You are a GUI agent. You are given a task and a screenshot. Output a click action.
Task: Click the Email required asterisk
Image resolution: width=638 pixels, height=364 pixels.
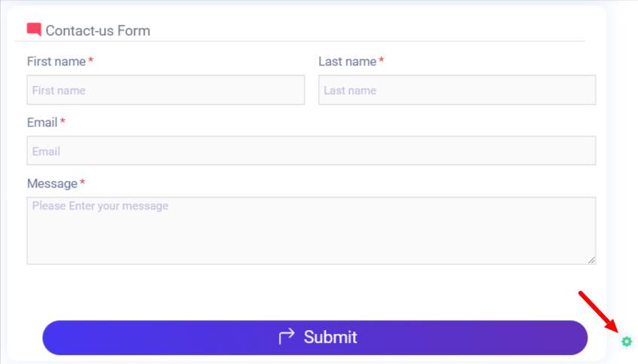(63, 122)
